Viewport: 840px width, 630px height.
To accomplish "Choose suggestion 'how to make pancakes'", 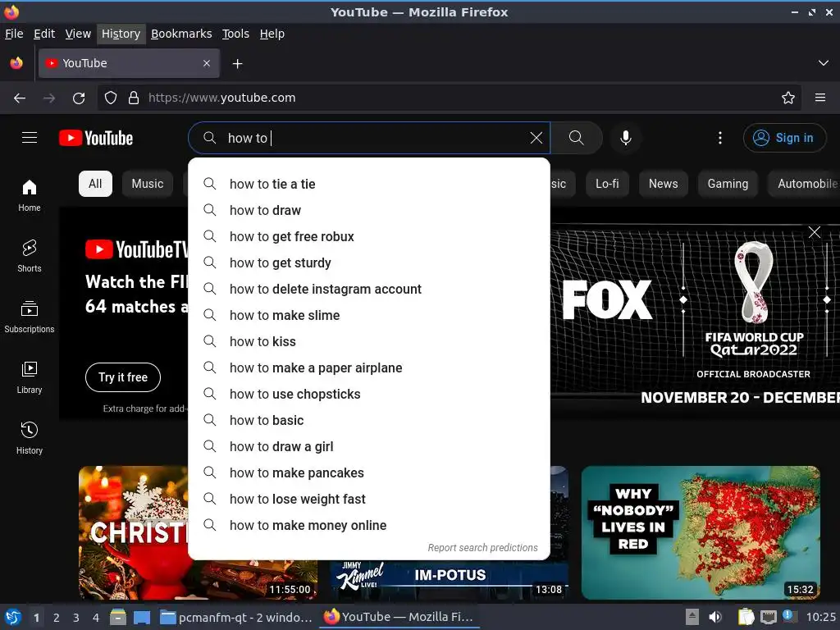I will 369,472.
